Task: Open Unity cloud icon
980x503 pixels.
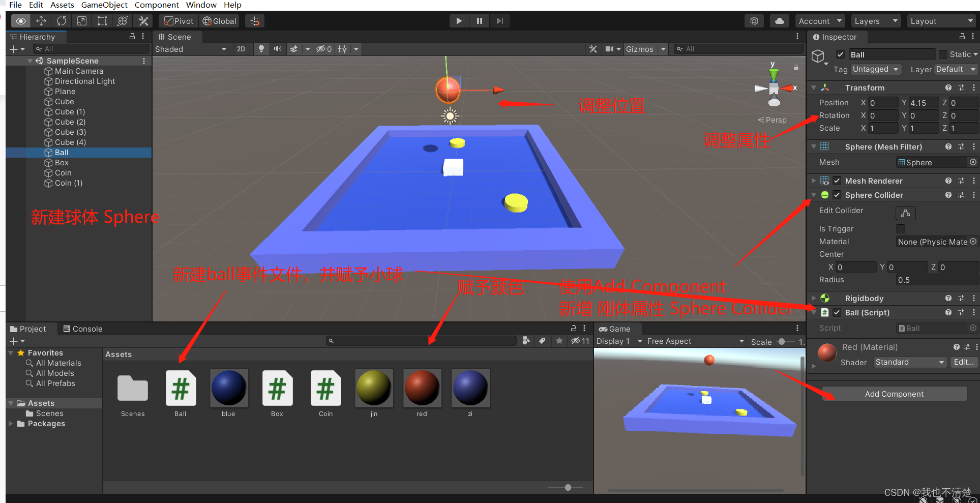Action: click(x=779, y=21)
